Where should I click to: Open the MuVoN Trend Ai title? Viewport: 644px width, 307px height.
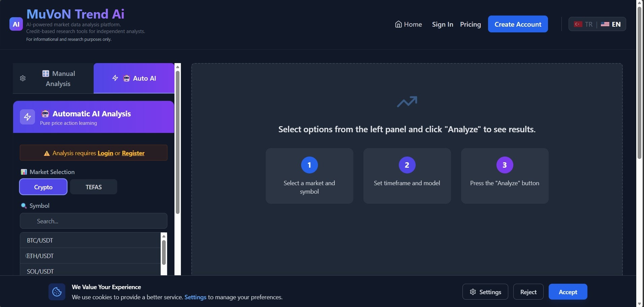click(75, 14)
